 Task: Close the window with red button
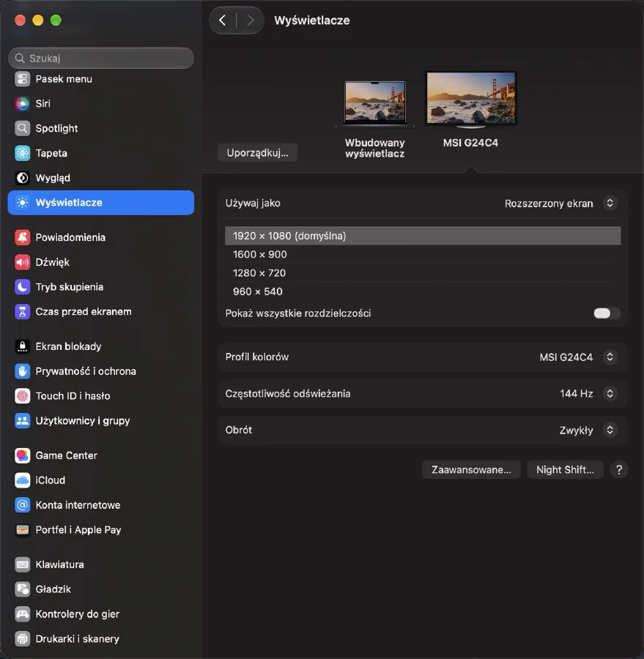pyautogui.click(x=21, y=21)
